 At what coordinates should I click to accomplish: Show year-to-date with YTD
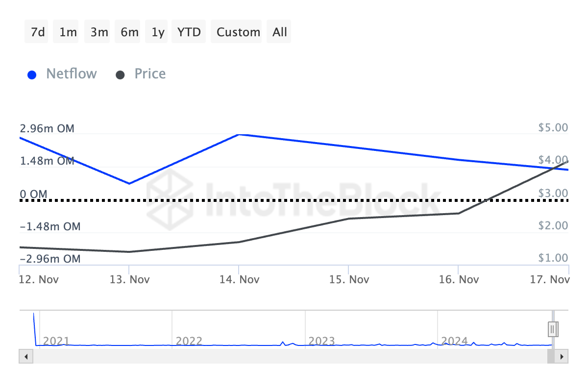(189, 32)
